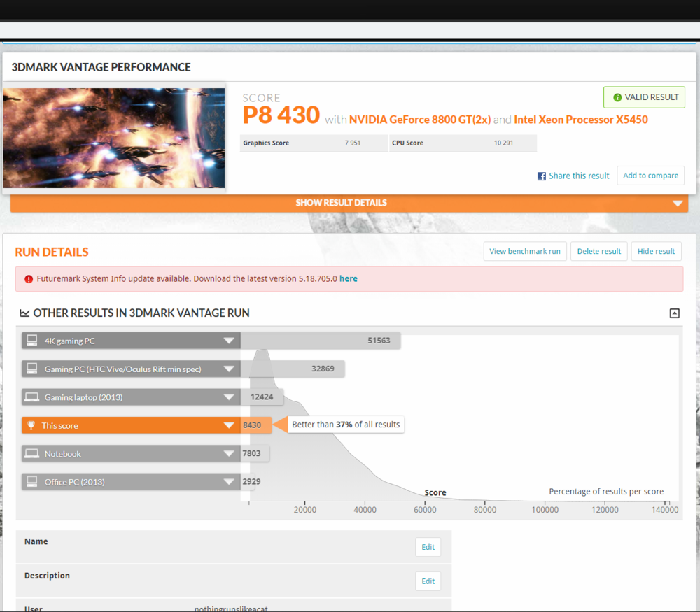
Task: Expand the Gaming PC (HTC Vive/Oculus Rift) arrow
Action: pos(229,369)
